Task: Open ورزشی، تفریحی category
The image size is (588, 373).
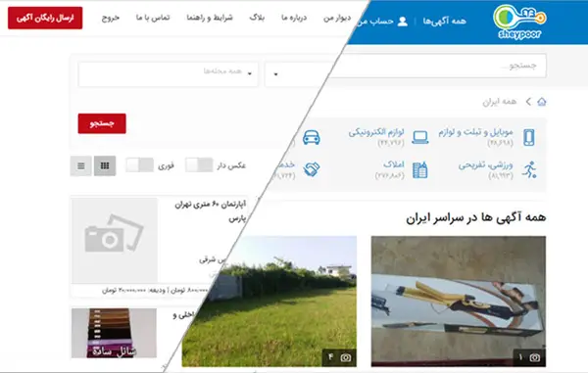Action: (485, 165)
